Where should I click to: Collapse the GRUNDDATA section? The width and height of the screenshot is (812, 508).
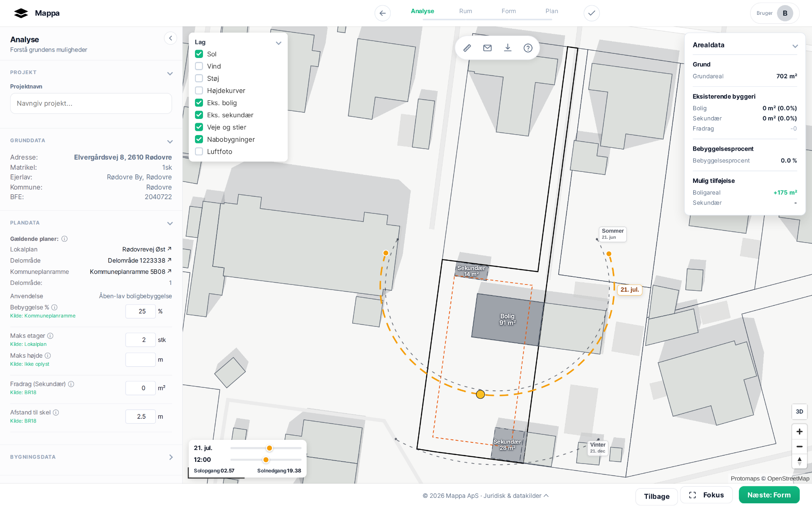tap(170, 141)
